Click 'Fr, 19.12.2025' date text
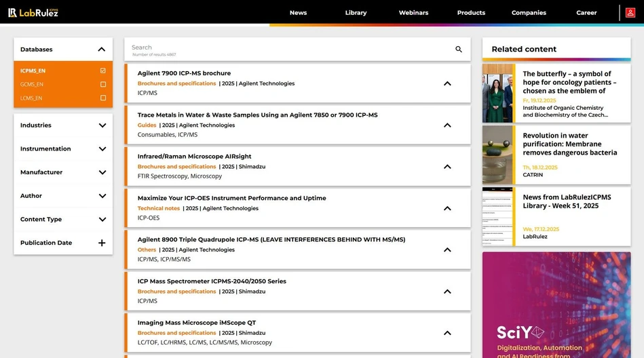 (539, 100)
